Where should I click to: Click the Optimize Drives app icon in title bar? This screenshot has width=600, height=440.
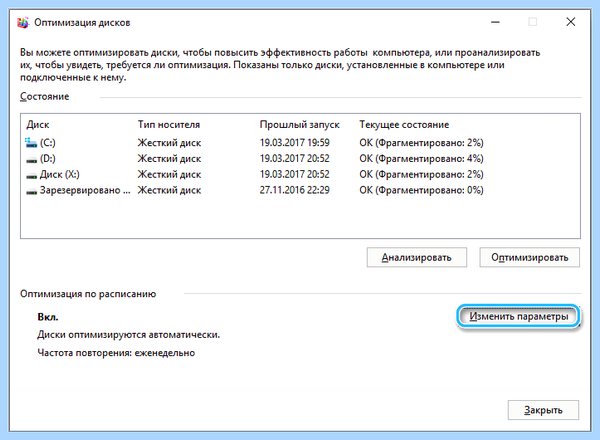pos(23,23)
